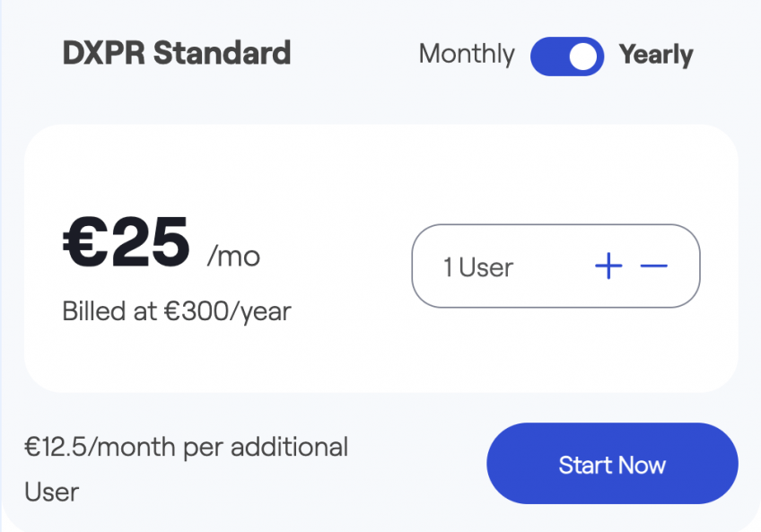This screenshot has height=532, width=761.
Task: Keep billing period on Yearly
Action: (x=656, y=55)
